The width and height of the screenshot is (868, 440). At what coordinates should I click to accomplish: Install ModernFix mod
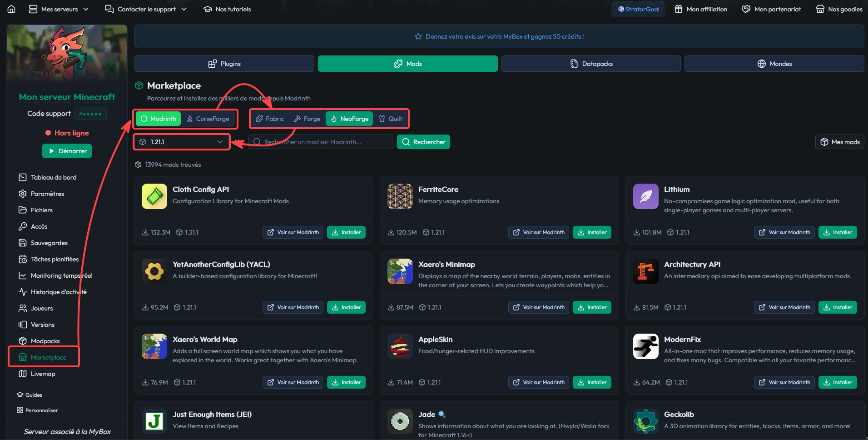pyautogui.click(x=838, y=382)
